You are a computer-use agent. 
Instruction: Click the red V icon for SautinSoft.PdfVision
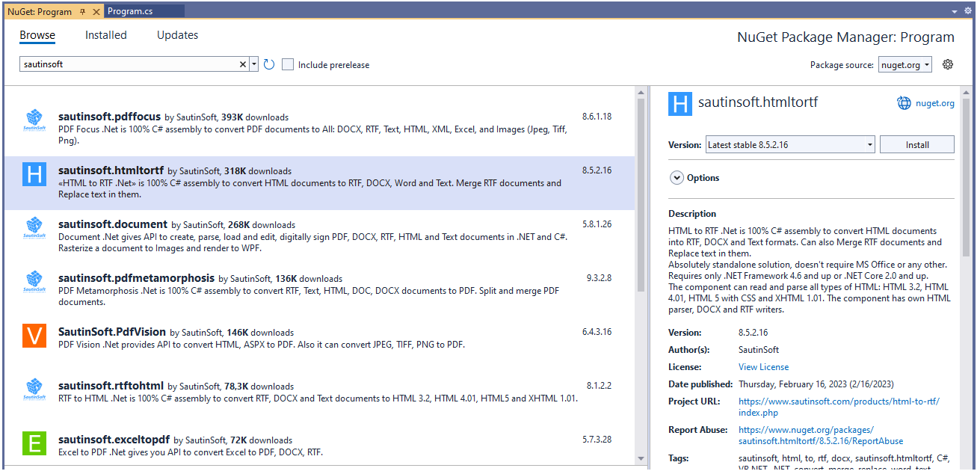click(34, 336)
